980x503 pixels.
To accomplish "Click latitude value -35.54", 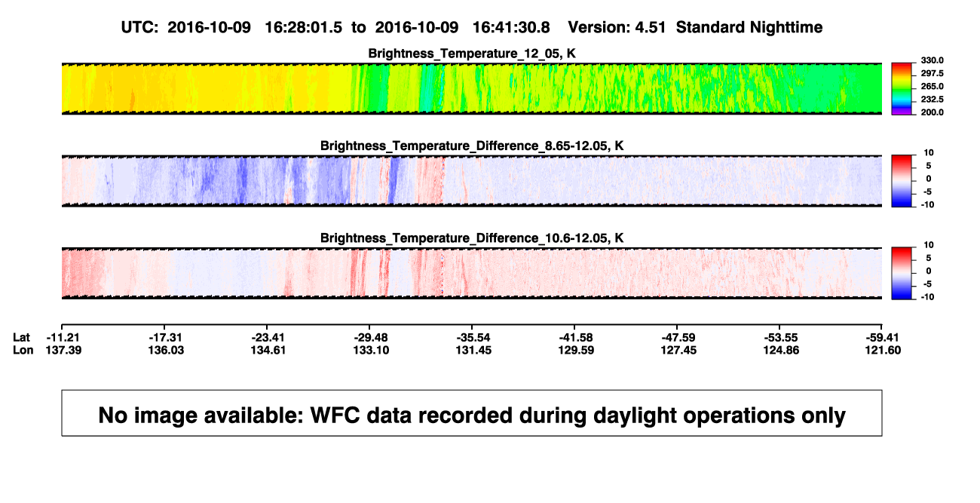I will tap(474, 336).
